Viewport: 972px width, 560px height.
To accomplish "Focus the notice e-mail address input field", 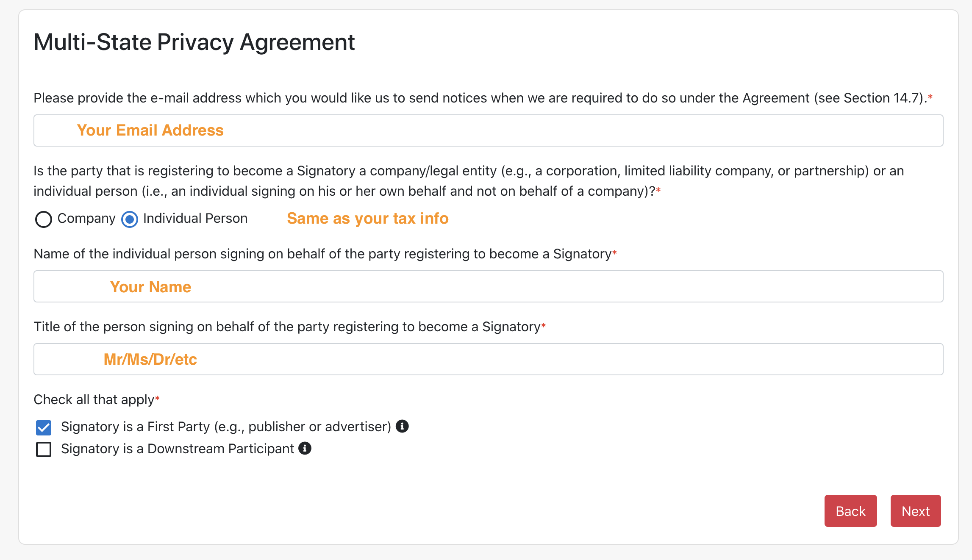I will click(488, 130).
